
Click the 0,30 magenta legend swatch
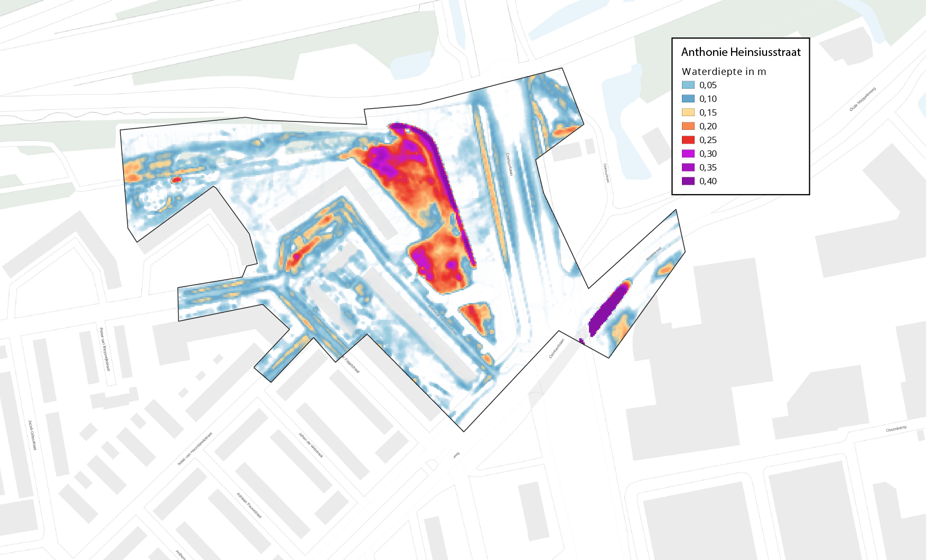point(688,154)
